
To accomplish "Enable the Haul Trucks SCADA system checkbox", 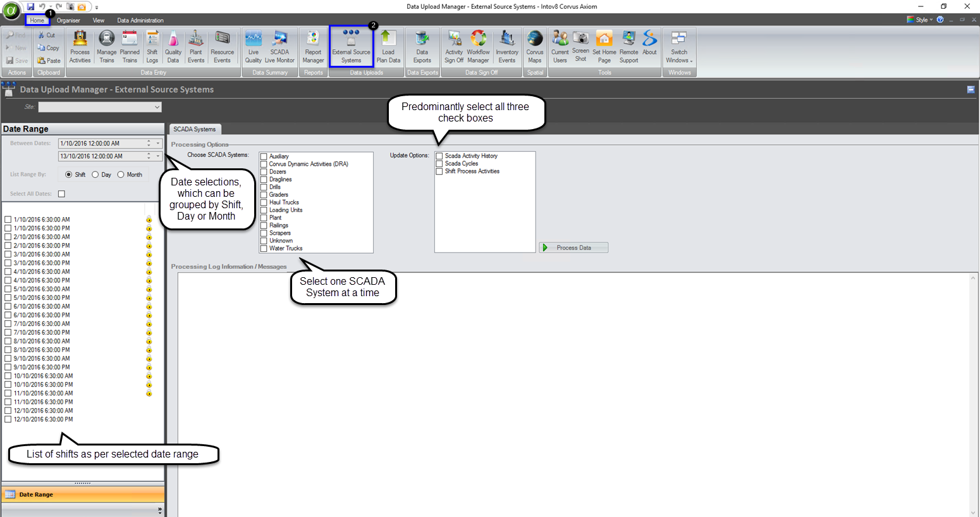I will (263, 202).
